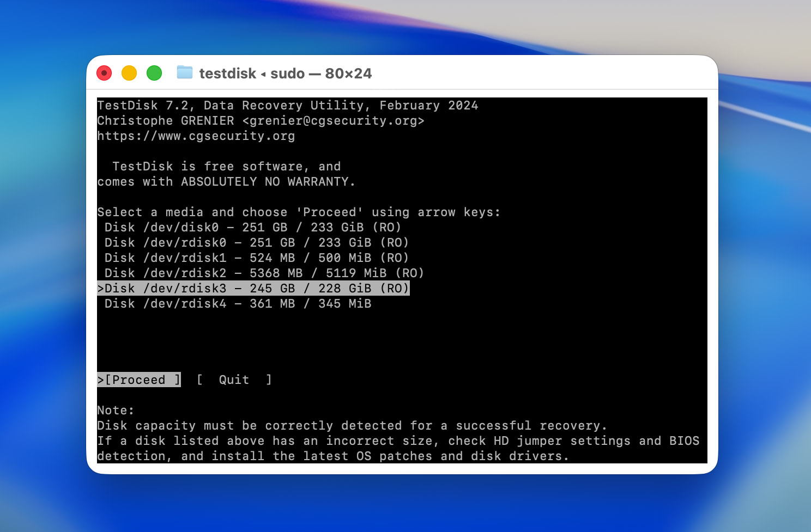Select Disk /dev/disk0 row
Viewport: 811px width, 532px height.
[x=253, y=227]
